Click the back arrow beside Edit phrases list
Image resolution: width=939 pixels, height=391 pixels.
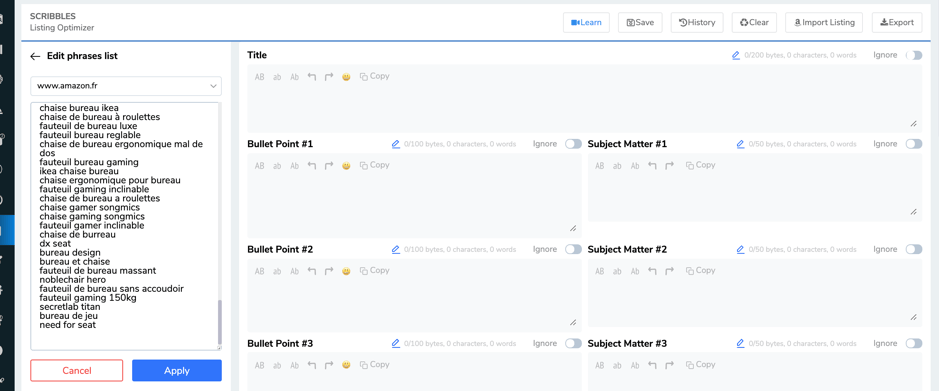coord(35,56)
